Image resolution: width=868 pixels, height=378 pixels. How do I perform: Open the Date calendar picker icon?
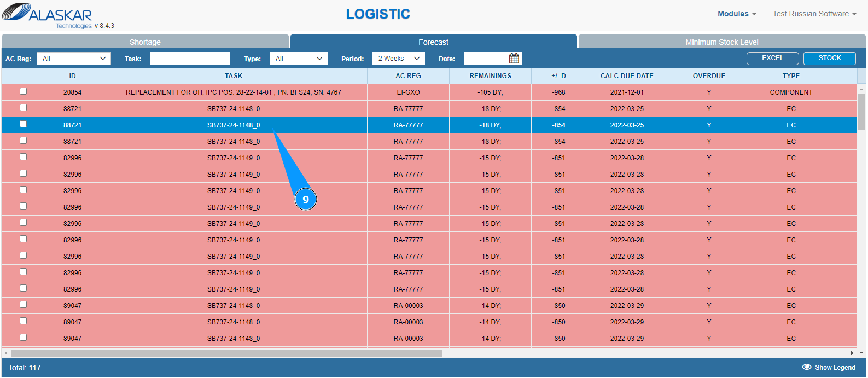[x=514, y=58]
